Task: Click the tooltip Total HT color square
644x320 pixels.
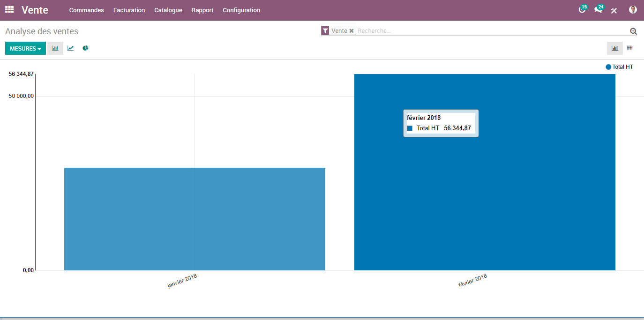Action: [410, 128]
